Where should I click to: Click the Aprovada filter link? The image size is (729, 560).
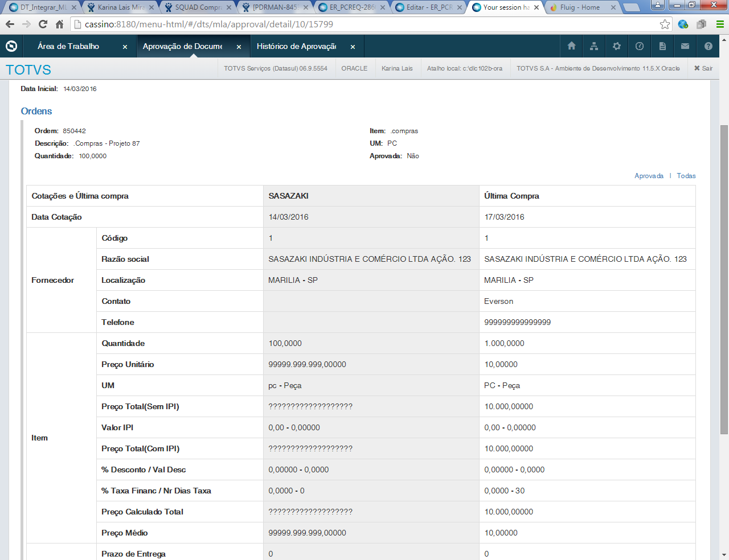pos(649,176)
